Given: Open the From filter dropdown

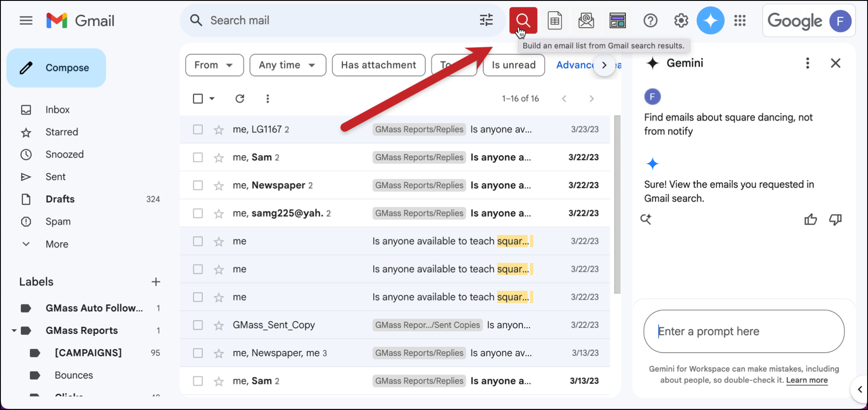Looking at the screenshot, I should pos(215,65).
